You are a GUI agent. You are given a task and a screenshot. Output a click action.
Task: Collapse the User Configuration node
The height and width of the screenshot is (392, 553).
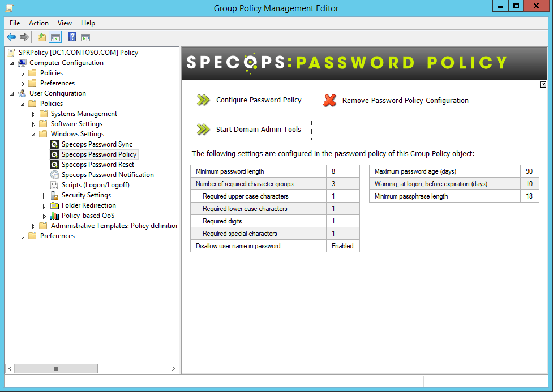click(x=12, y=94)
